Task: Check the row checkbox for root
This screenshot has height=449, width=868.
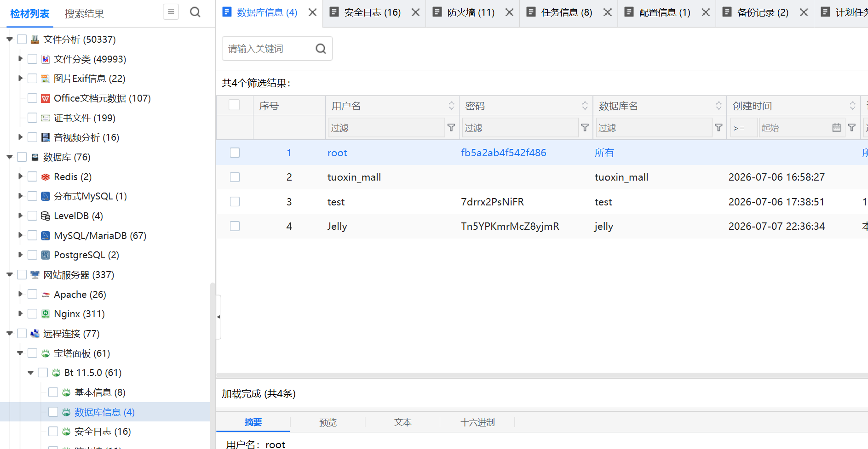Action: click(x=235, y=153)
